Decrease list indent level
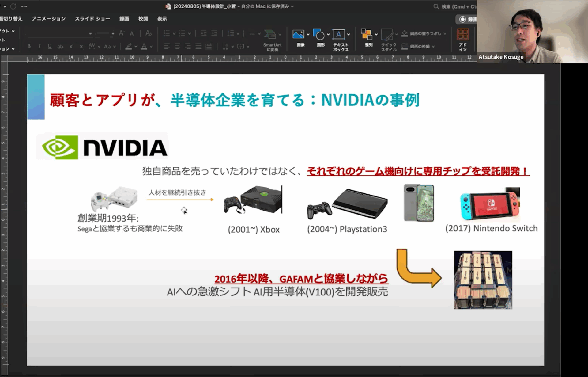 tap(203, 33)
